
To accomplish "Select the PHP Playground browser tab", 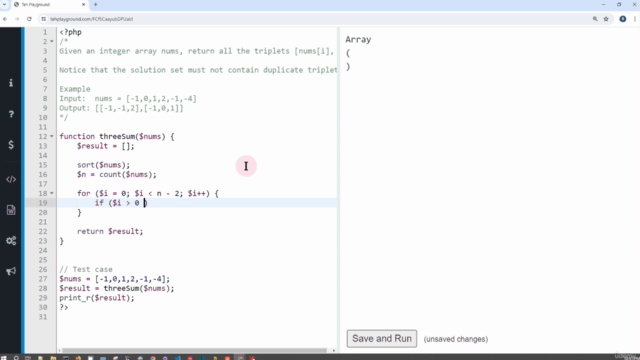I will coord(49,4).
